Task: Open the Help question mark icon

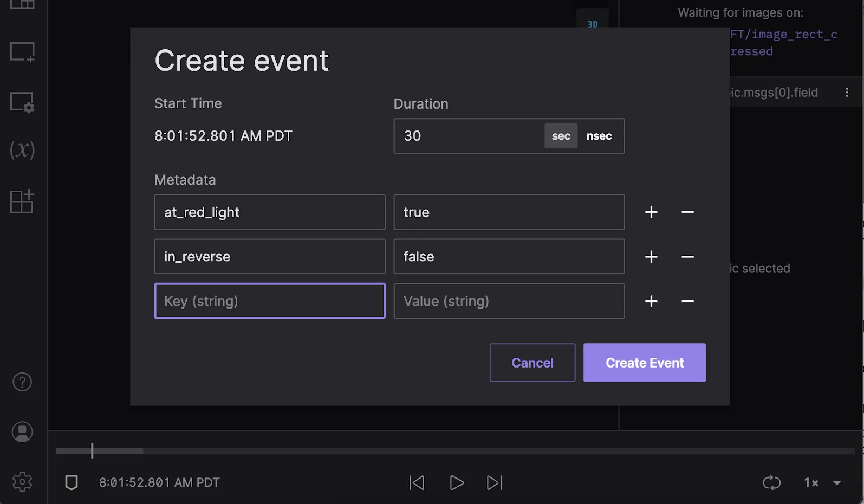Action: [22, 382]
